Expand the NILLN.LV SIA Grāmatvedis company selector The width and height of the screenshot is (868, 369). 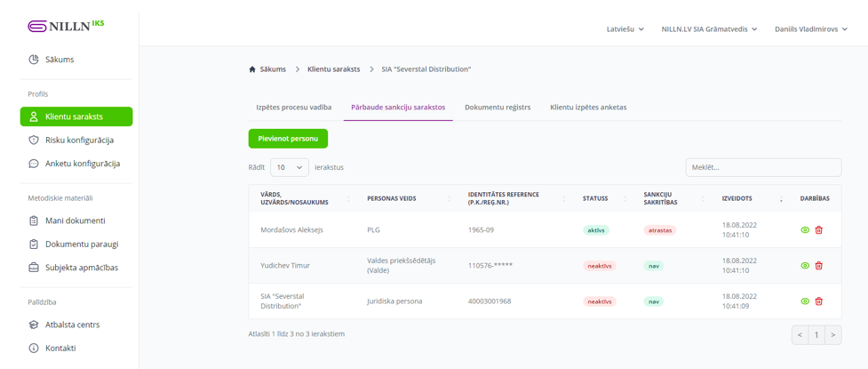709,29
